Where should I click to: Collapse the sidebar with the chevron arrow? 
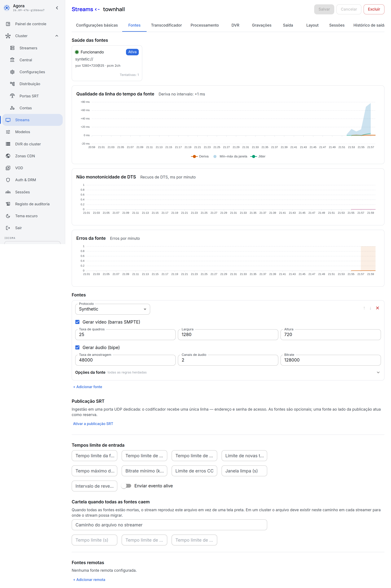(x=57, y=8)
